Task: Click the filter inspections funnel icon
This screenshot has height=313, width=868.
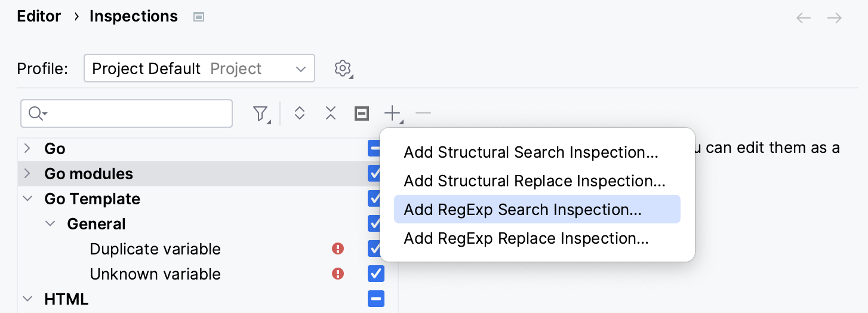Action: 260,113
